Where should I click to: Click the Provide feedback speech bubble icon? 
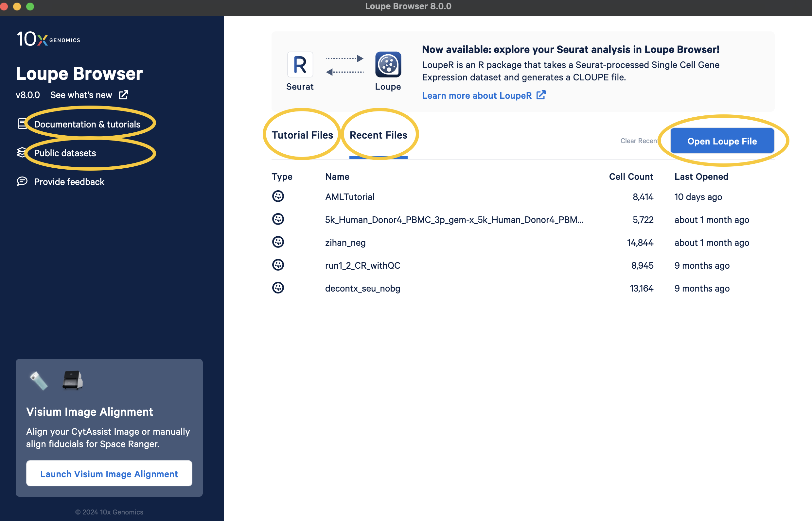click(x=22, y=181)
